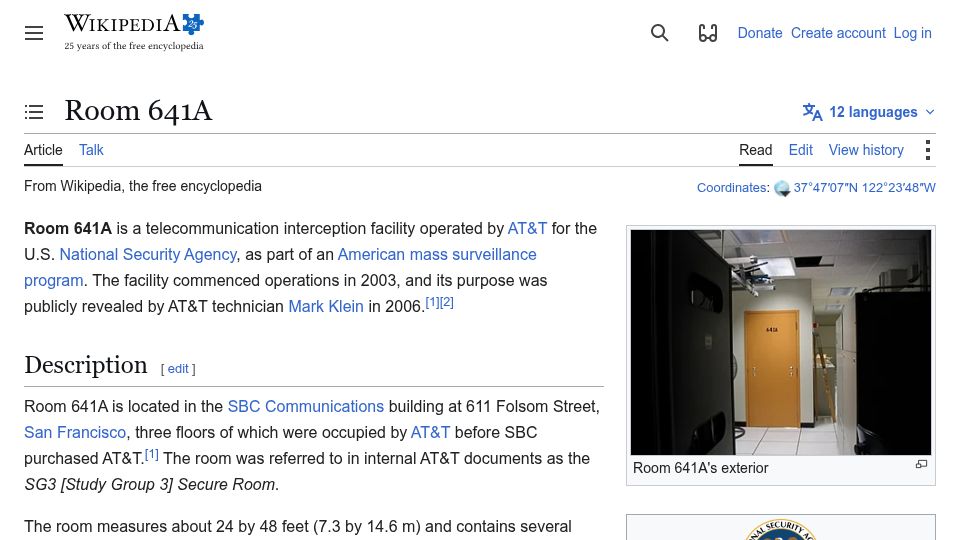Open coordinates 37°47′07″N 122°23′48″W
The image size is (960, 540).
pyautogui.click(x=864, y=188)
